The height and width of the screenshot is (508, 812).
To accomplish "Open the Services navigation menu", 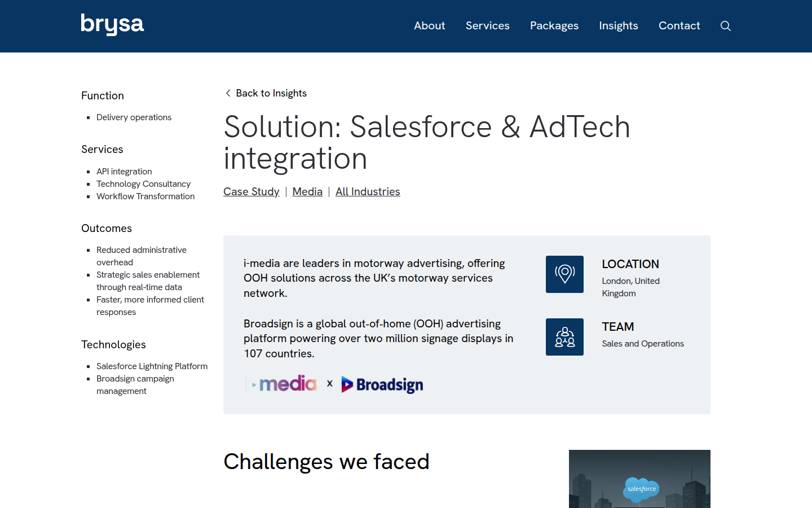I will click(x=487, y=26).
